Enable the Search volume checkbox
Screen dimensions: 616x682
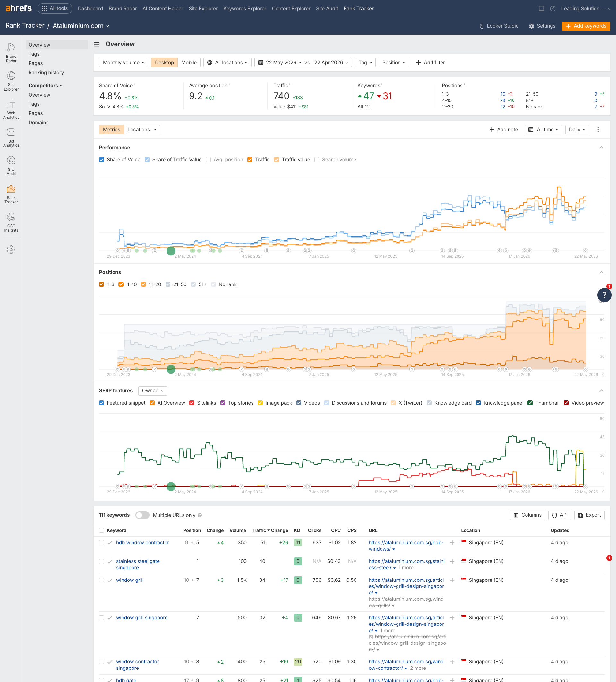(317, 160)
